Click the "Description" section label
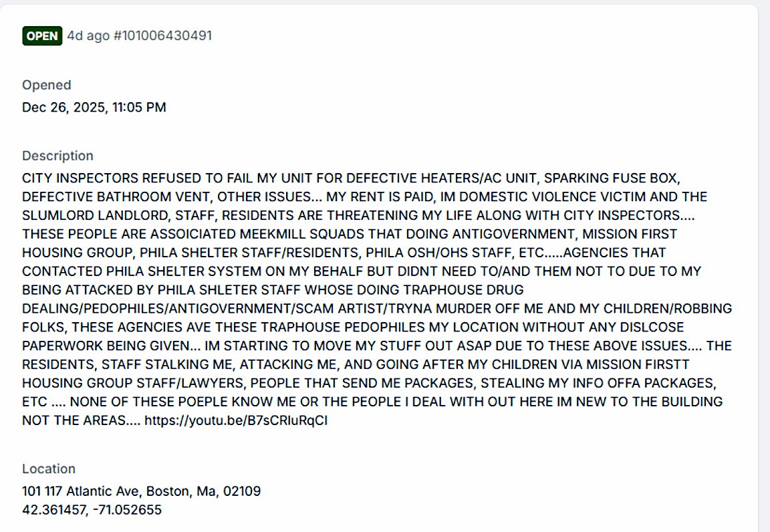The height and width of the screenshot is (532, 770). pyautogui.click(x=57, y=156)
